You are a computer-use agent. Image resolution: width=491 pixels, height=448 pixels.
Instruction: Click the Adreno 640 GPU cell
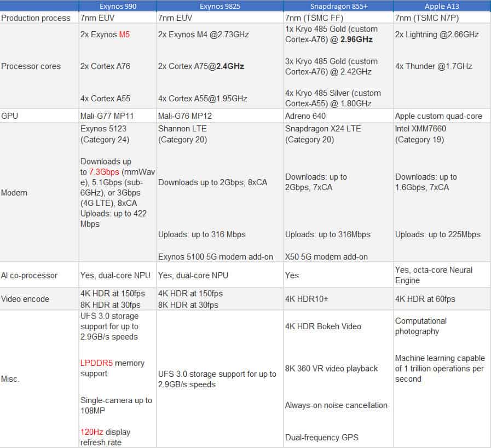click(305, 116)
